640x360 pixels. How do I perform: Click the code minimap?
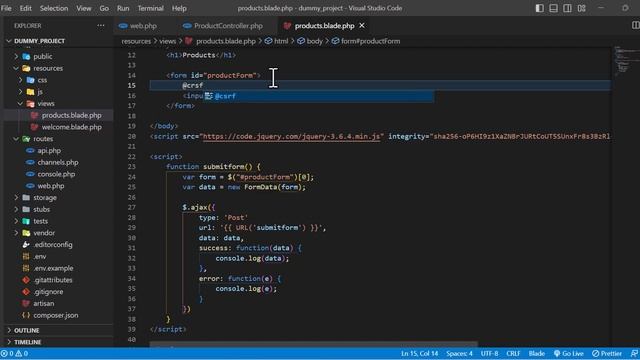click(627, 61)
